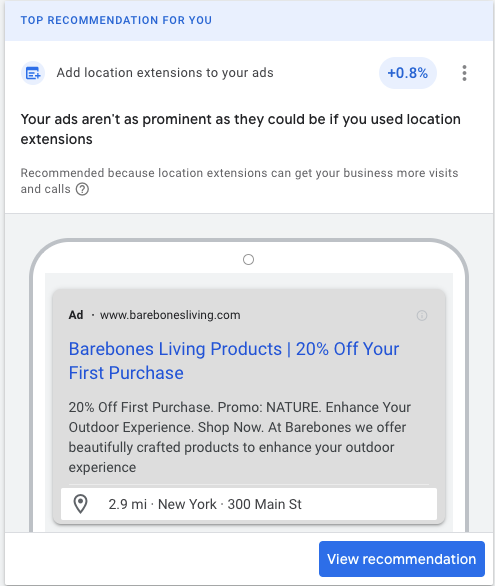Click the help question mark icon

[82, 189]
